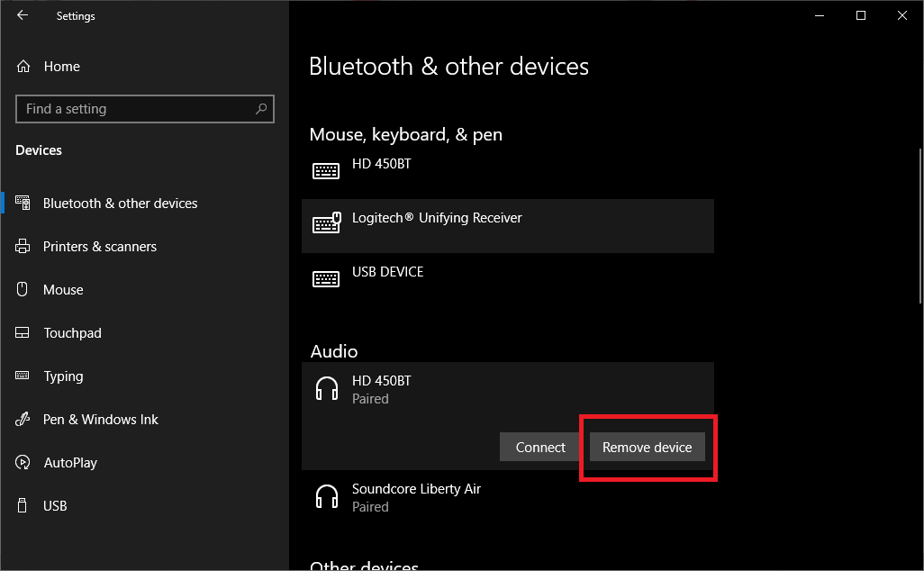
Task: Click the printer icon in sidebar
Action: pyautogui.click(x=23, y=246)
